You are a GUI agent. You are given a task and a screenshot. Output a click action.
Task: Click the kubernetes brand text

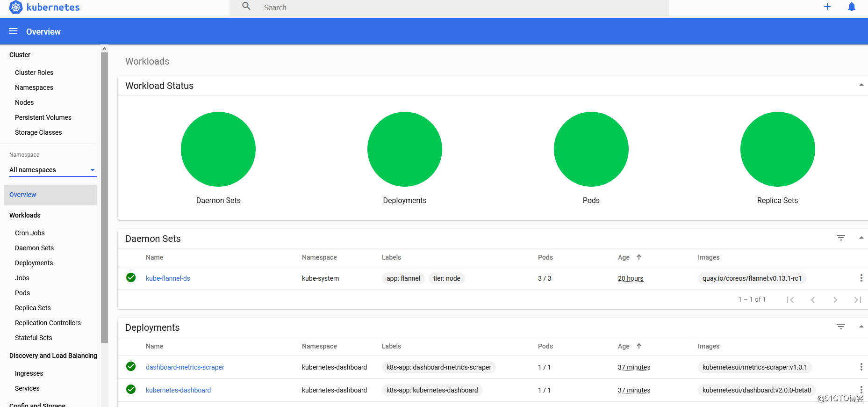(53, 7)
